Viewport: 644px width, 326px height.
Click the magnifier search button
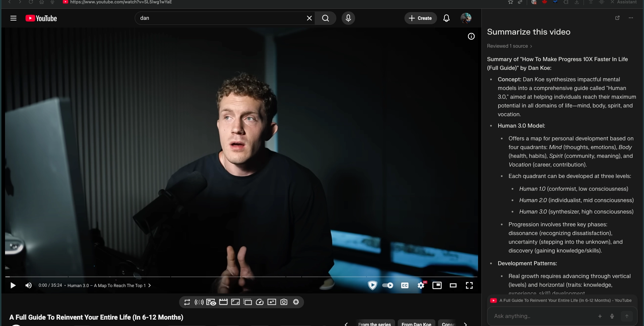point(326,18)
